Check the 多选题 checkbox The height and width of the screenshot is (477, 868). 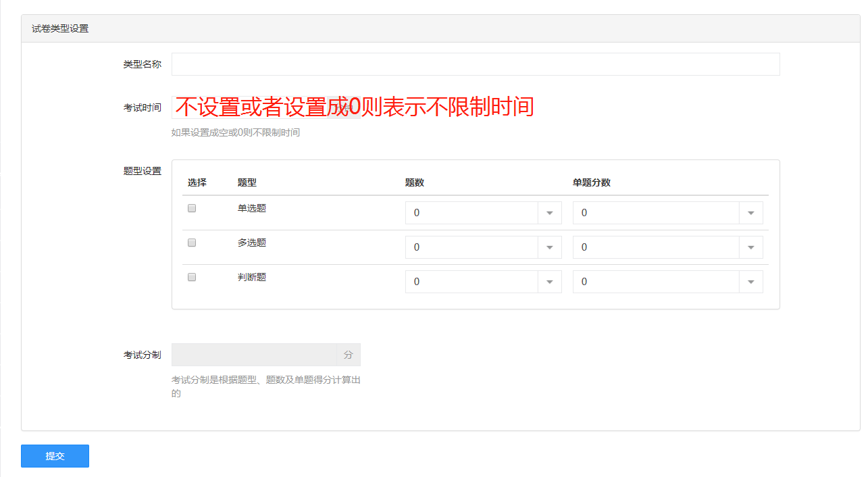[192, 243]
